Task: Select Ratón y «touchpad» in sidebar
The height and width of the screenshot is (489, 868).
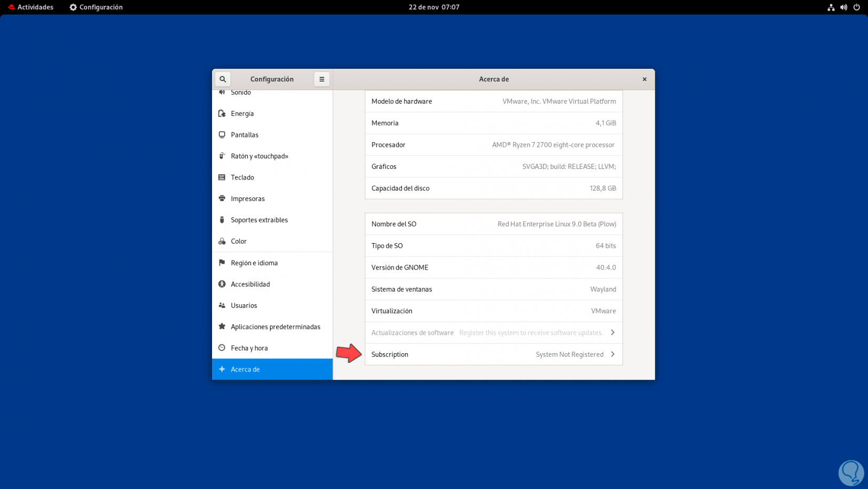Action: [272, 156]
